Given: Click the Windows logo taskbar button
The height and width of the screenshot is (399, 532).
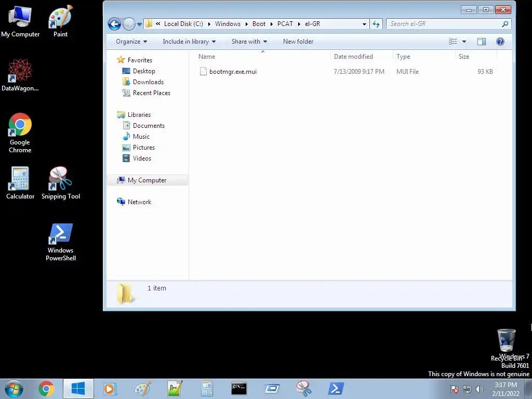Looking at the screenshot, I should [78, 389].
